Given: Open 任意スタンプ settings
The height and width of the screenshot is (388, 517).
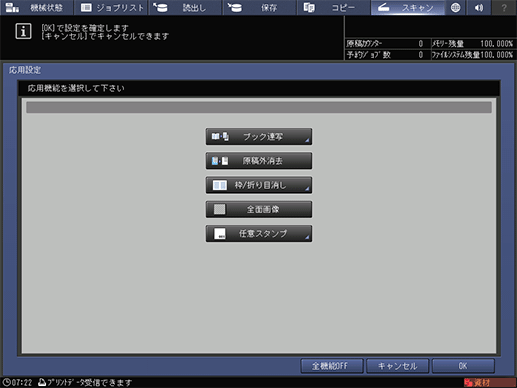Looking at the screenshot, I should pyautogui.click(x=259, y=234).
